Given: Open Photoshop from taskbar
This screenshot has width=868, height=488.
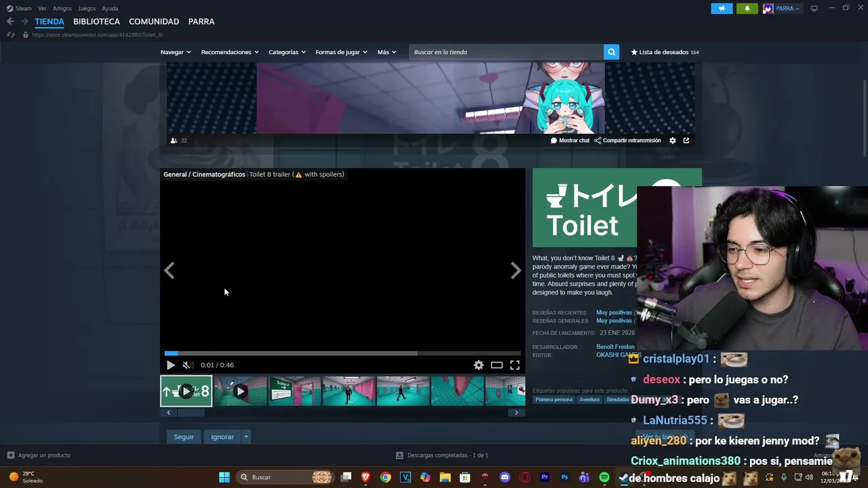Looking at the screenshot, I should pos(564,477).
